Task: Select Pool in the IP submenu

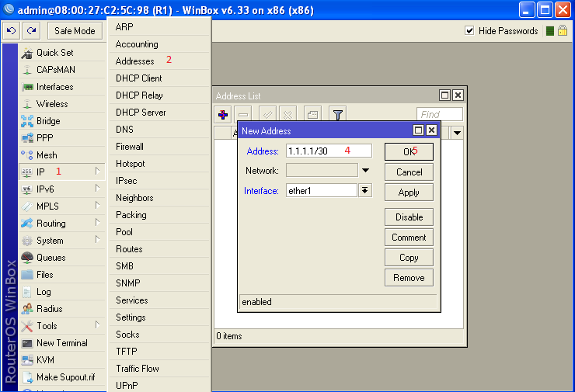Action: 159,232
